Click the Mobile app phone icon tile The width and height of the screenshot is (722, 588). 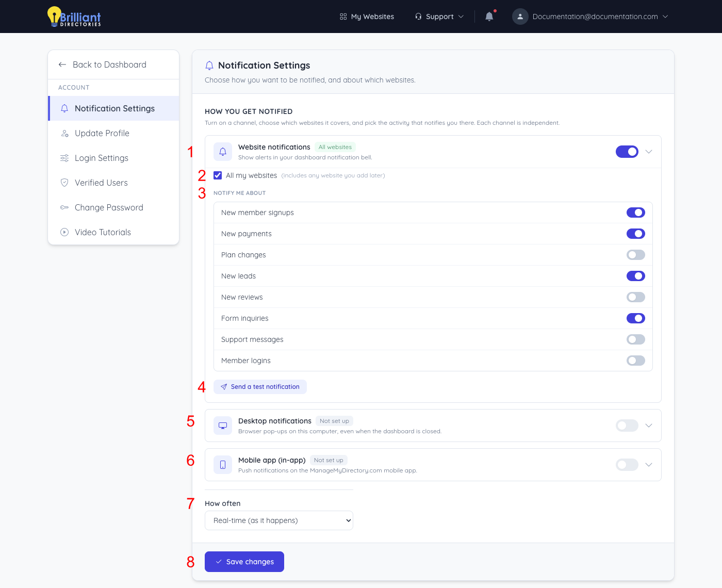point(223,465)
